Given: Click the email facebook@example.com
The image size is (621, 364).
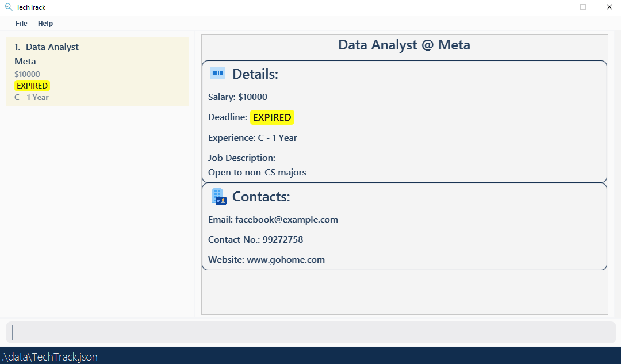Looking at the screenshot, I should pyautogui.click(x=287, y=220).
